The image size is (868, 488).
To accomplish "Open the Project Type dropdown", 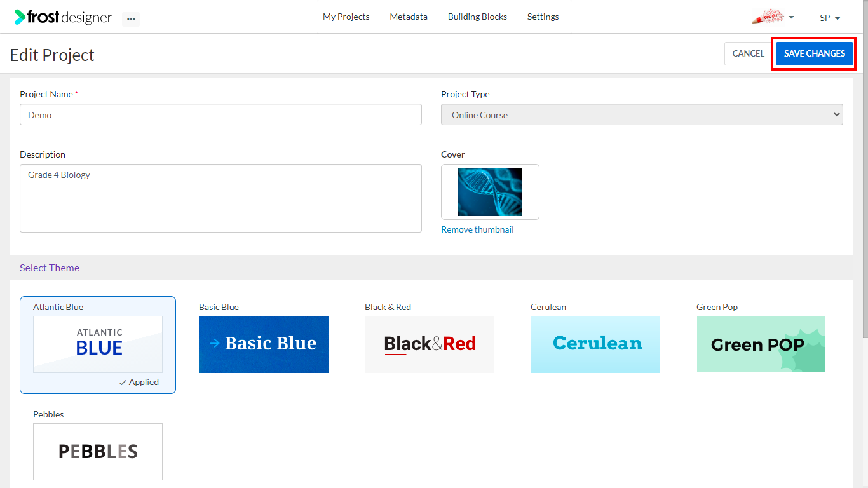I will 642,114.
